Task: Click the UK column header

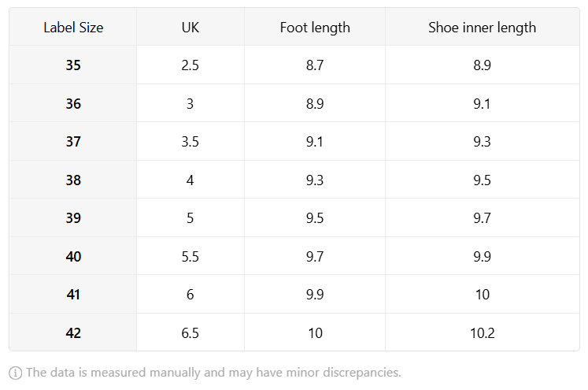Action: click(190, 27)
